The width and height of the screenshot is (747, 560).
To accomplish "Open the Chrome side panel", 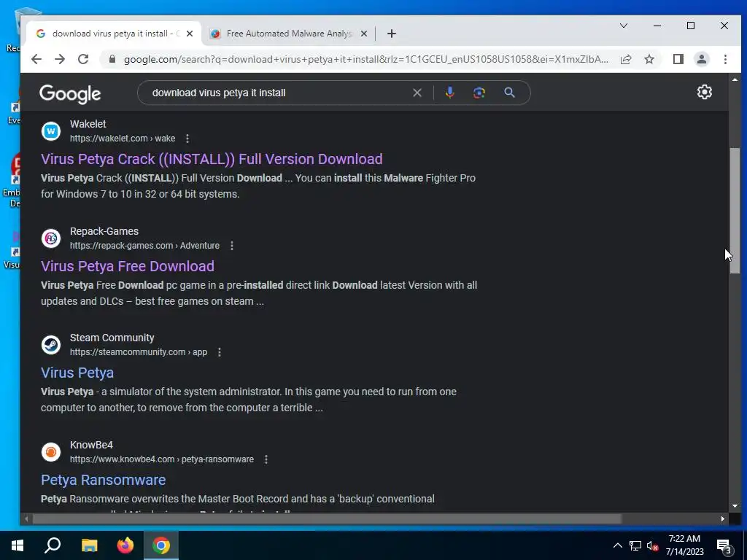I will 678,59.
